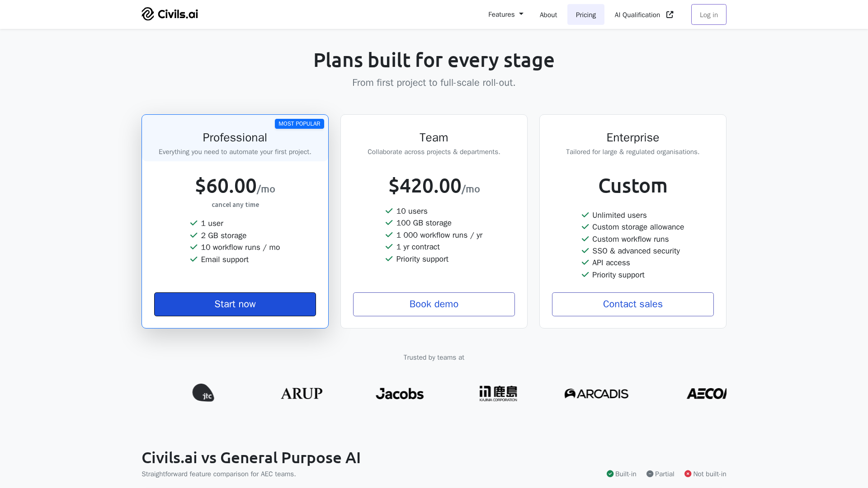Image resolution: width=868 pixels, height=488 pixels.
Task: Click the Jacobs company logo
Action: 400,394
